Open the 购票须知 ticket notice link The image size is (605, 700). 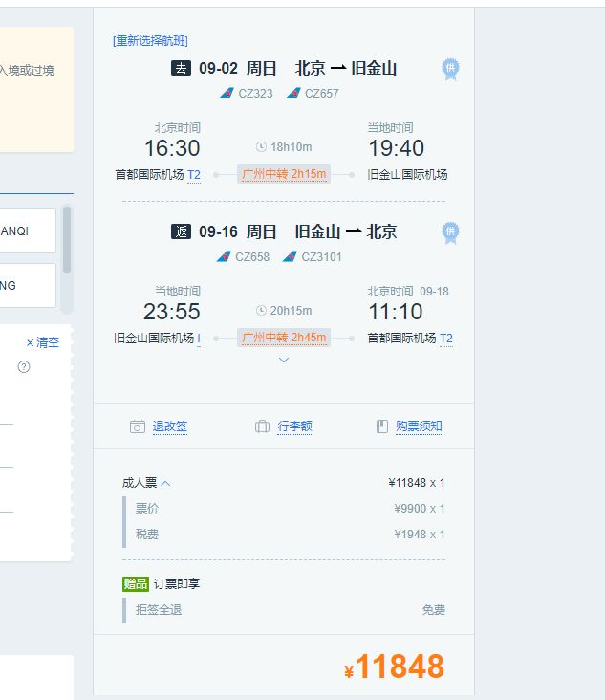click(419, 427)
